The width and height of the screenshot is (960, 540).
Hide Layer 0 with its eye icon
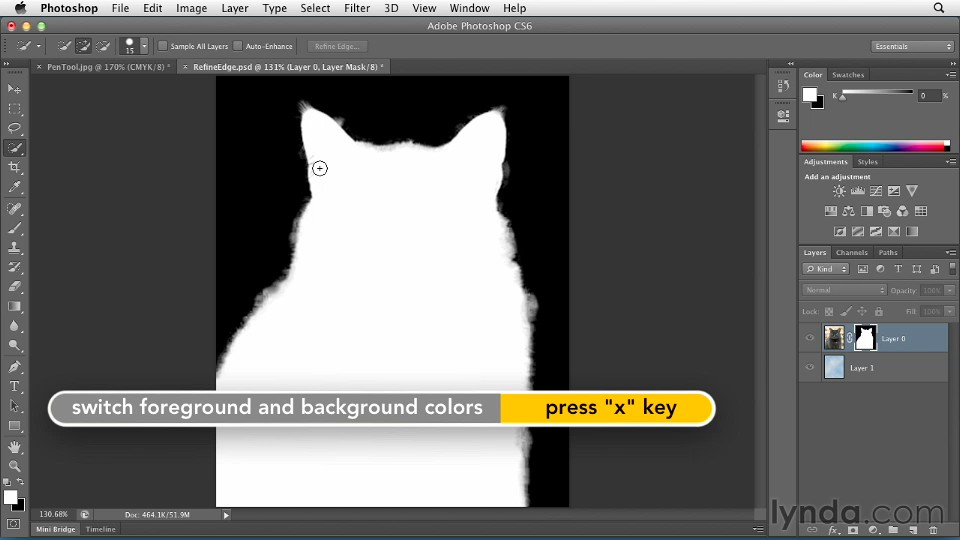[810, 338]
